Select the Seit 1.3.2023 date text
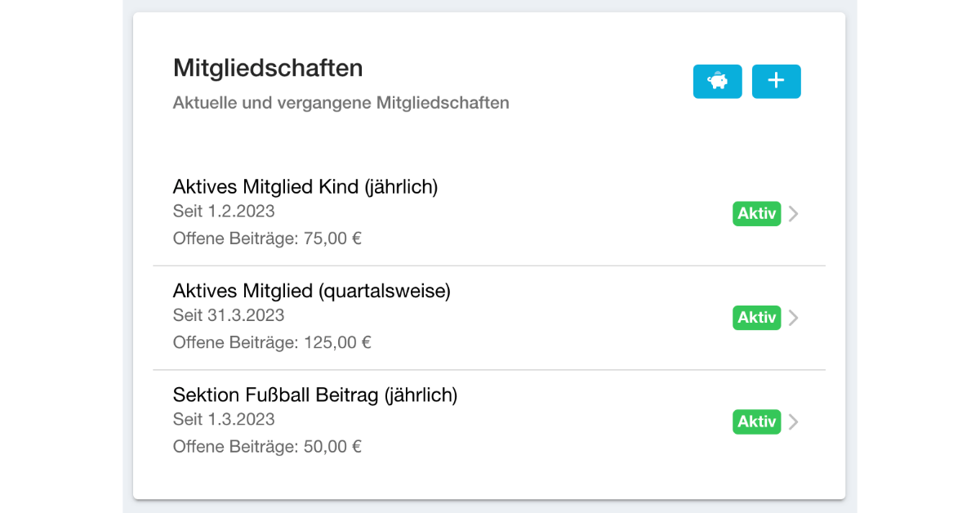 (x=224, y=420)
